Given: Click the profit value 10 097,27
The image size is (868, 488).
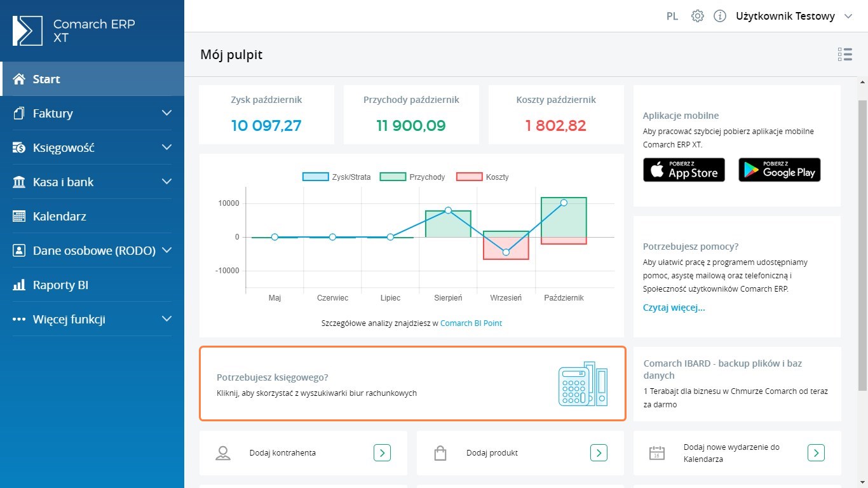Looking at the screenshot, I should [266, 126].
